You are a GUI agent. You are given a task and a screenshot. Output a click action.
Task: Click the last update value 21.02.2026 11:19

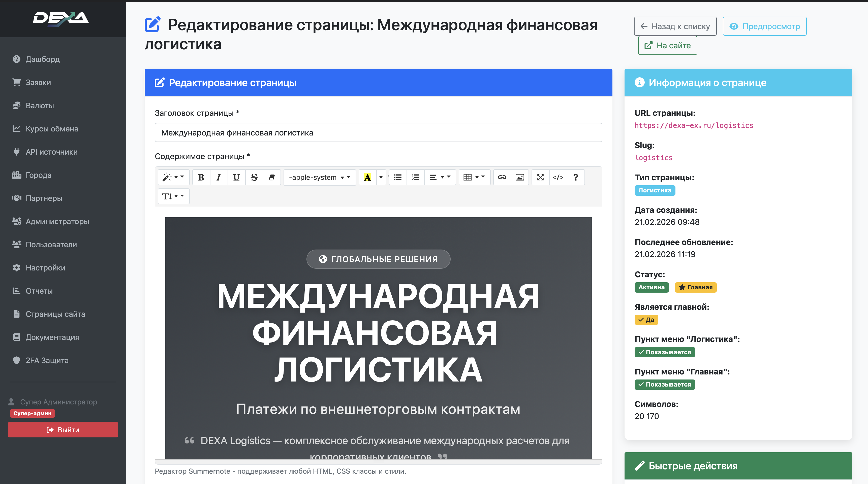click(665, 254)
